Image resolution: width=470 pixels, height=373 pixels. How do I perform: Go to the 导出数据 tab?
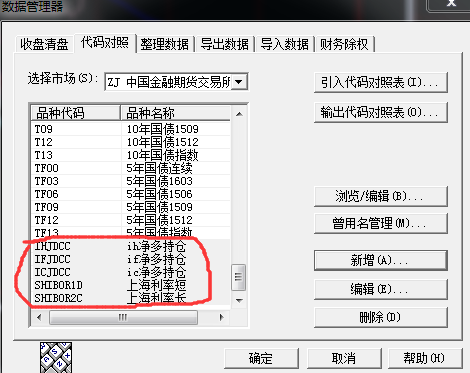coord(224,44)
